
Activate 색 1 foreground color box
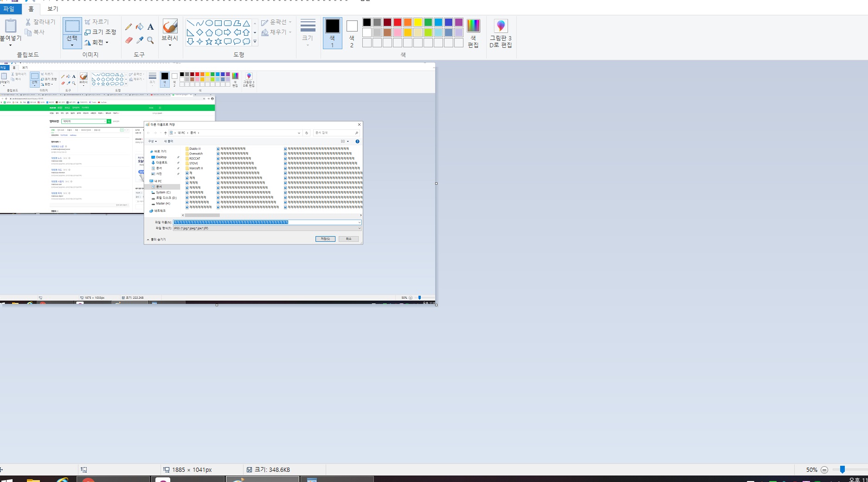(x=332, y=33)
